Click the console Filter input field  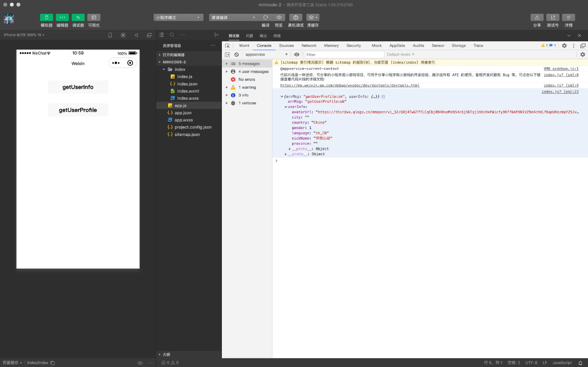344,55
